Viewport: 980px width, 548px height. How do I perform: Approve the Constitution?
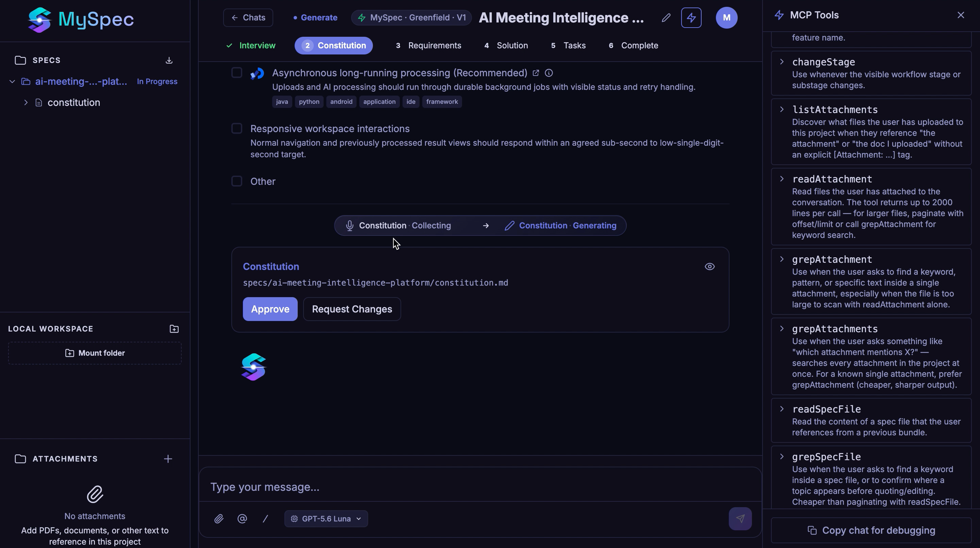click(x=270, y=309)
